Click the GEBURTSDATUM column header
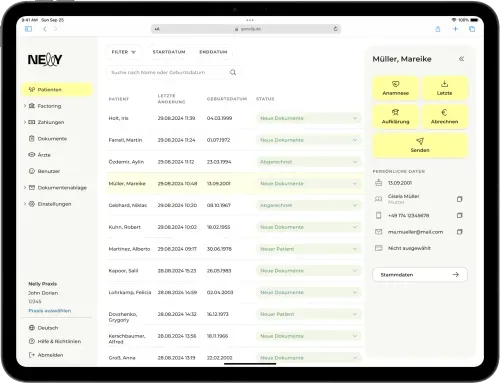The height and width of the screenshot is (383, 500). (x=227, y=99)
